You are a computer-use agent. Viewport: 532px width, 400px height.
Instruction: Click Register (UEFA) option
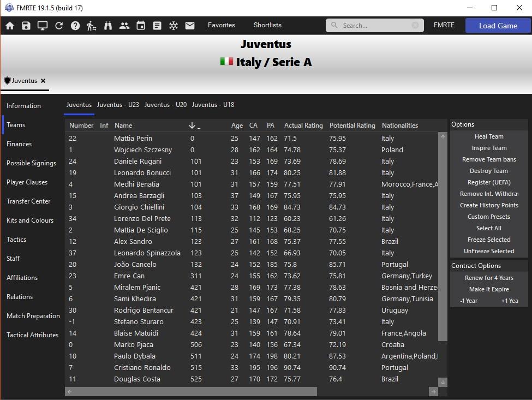[489, 182]
